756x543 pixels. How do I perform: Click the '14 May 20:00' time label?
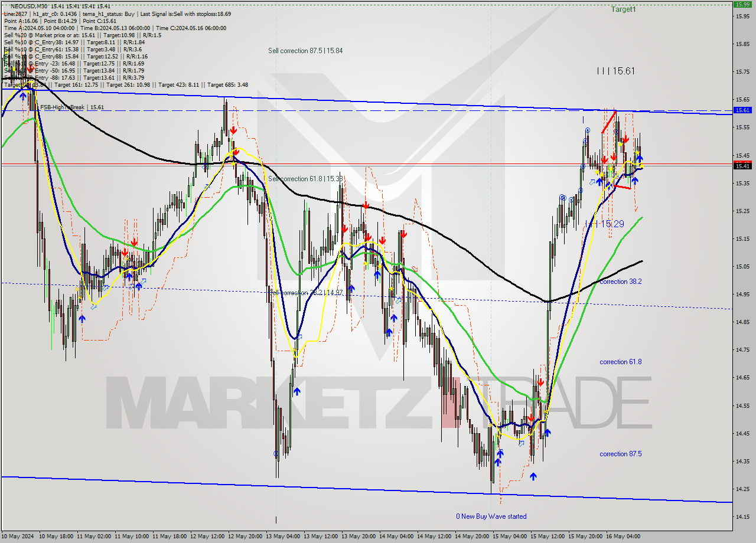473,537
